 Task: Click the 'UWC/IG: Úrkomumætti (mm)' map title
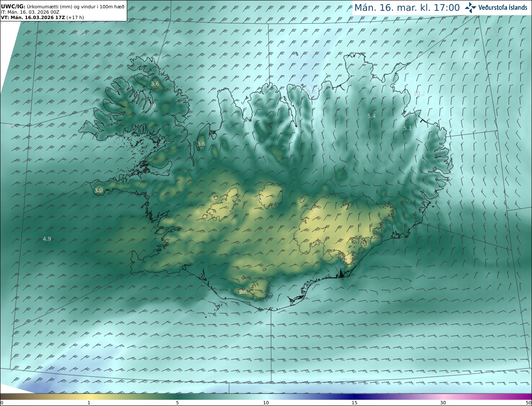pos(63,7)
